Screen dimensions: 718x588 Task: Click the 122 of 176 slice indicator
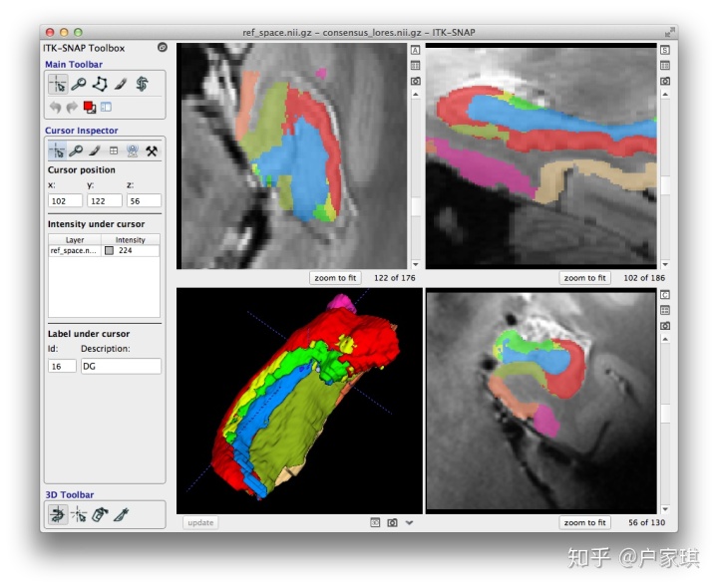point(395,278)
